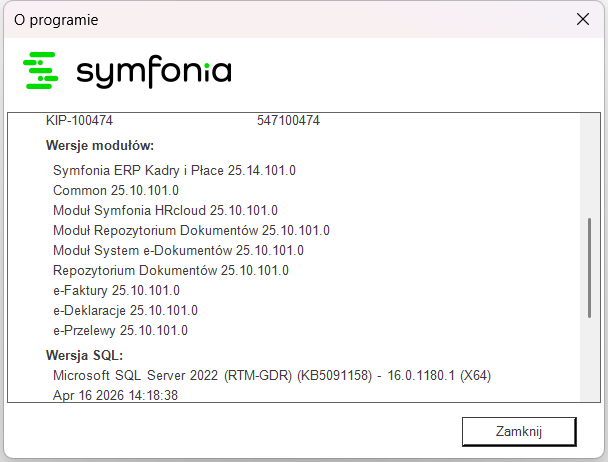Select Moduł Repozytorium Dokumentów 25.10.101.0 line
This screenshot has width=608, height=462.
[192, 230]
